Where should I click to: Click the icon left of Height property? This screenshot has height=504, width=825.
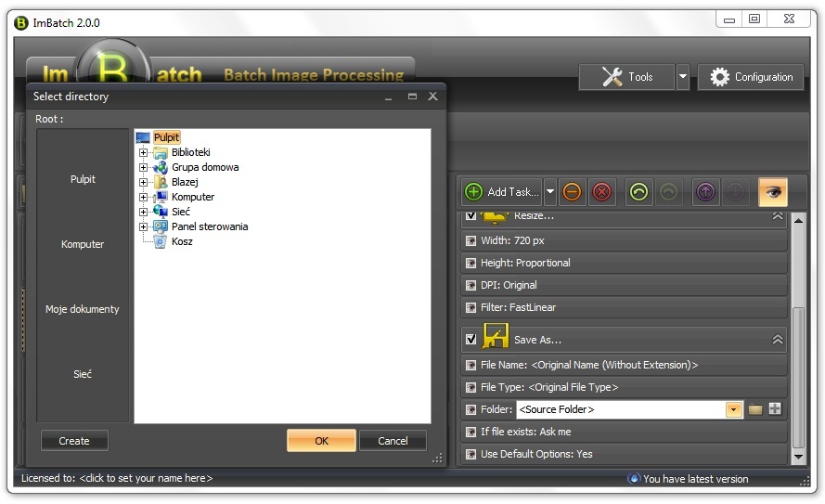coord(471,263)
